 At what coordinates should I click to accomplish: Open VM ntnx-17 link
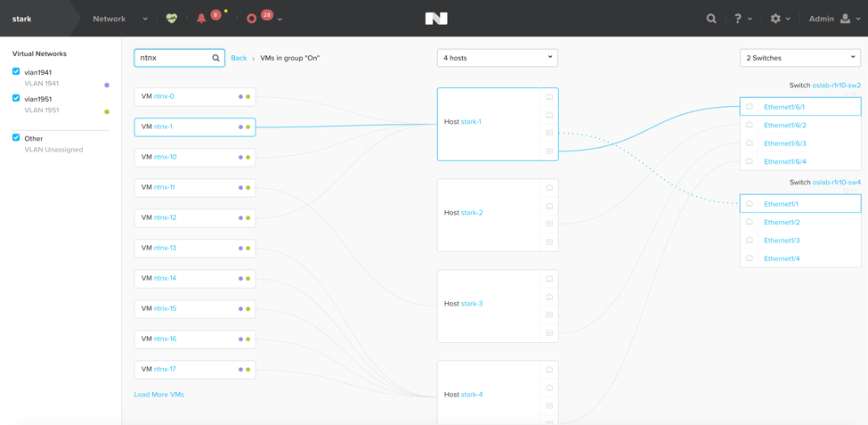[165, 369]
